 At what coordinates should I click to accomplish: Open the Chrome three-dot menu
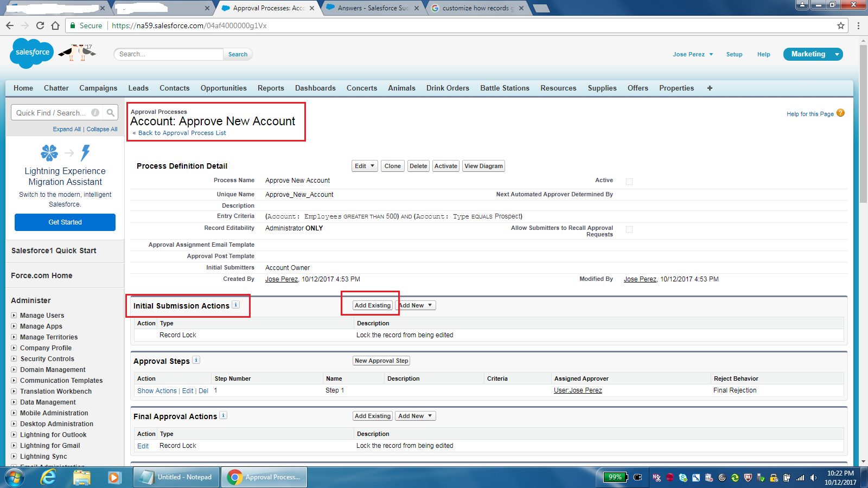[x=858, y=25]
